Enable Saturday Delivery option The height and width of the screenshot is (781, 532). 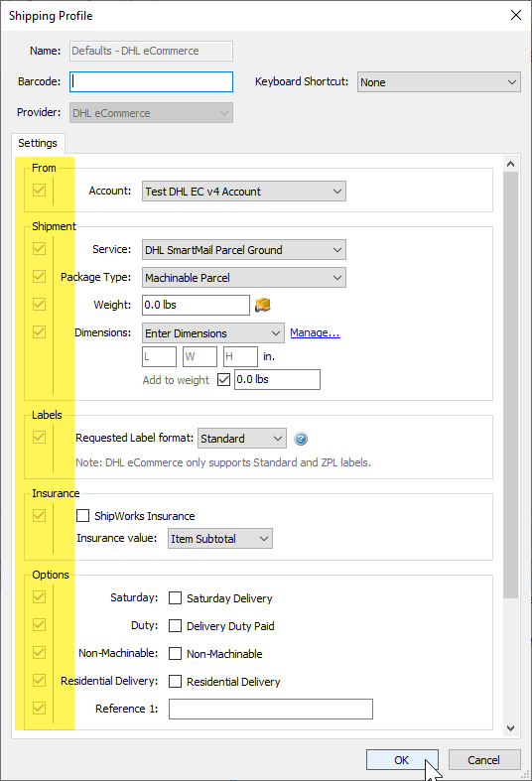(175, 597)
